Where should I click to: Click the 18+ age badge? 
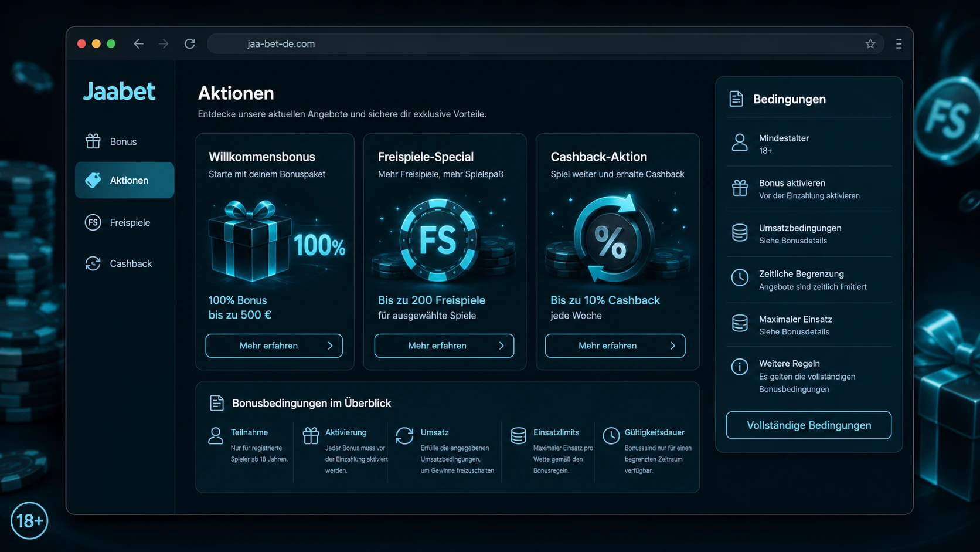click(x=29, y=520)
